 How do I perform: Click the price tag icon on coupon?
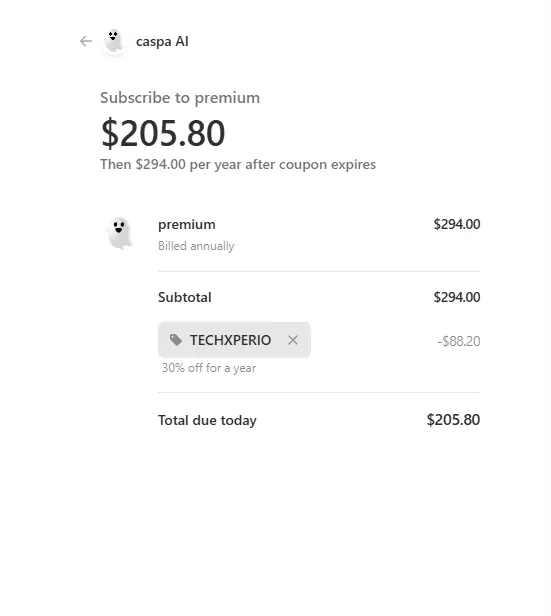[x=176, y=340]
